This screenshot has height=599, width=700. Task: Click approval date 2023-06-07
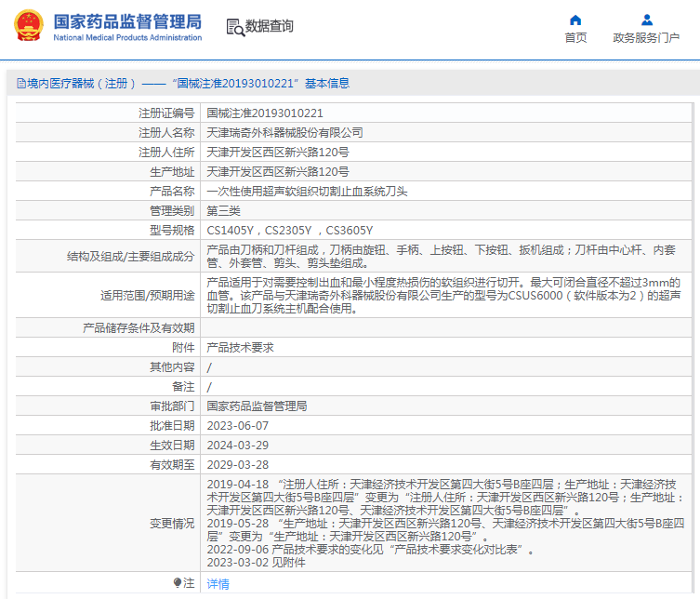[x=237, y=426]
